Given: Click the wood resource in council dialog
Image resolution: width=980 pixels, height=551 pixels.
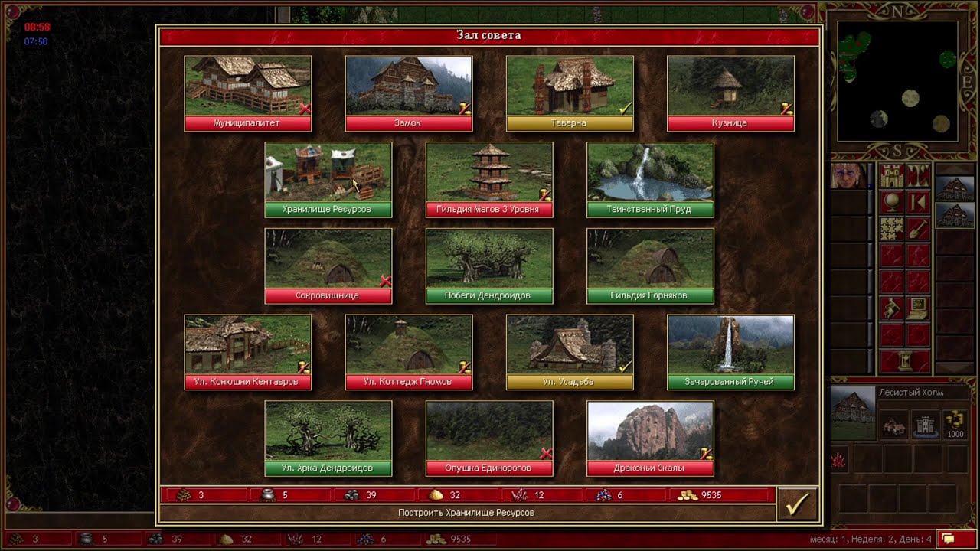Looking at the screenshot, I should 185,495.
